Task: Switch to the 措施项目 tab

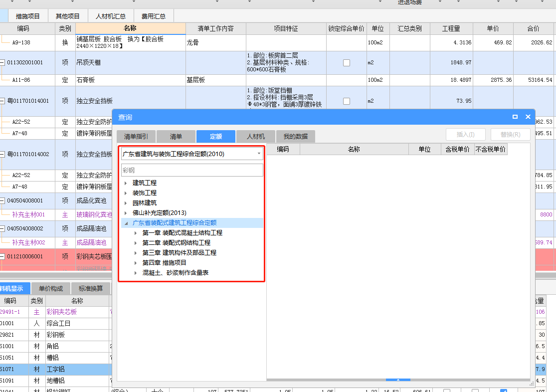Action: click(x=27, y=16)
